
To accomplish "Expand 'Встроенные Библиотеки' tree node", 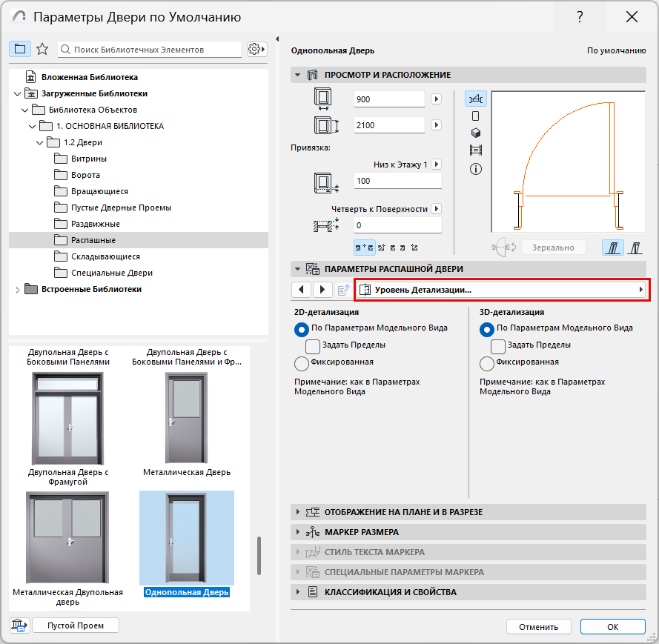I will coord(17,290).
